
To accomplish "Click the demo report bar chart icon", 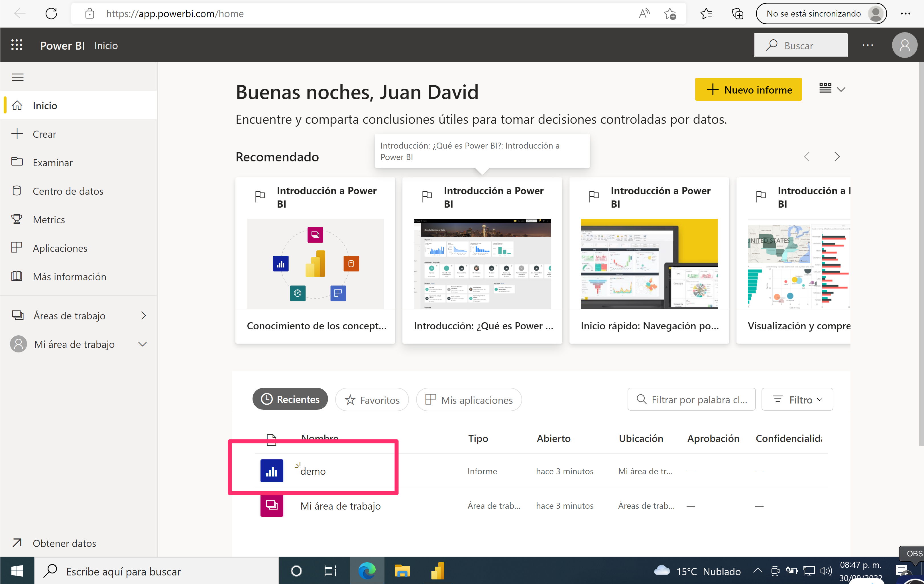I will [x=272, y=471].
